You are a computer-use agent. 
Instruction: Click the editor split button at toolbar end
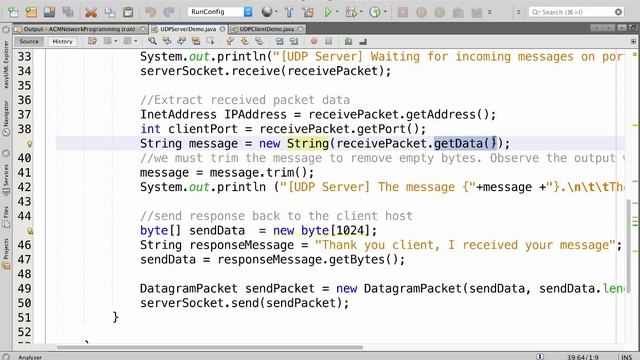click(x=633, y=41)
